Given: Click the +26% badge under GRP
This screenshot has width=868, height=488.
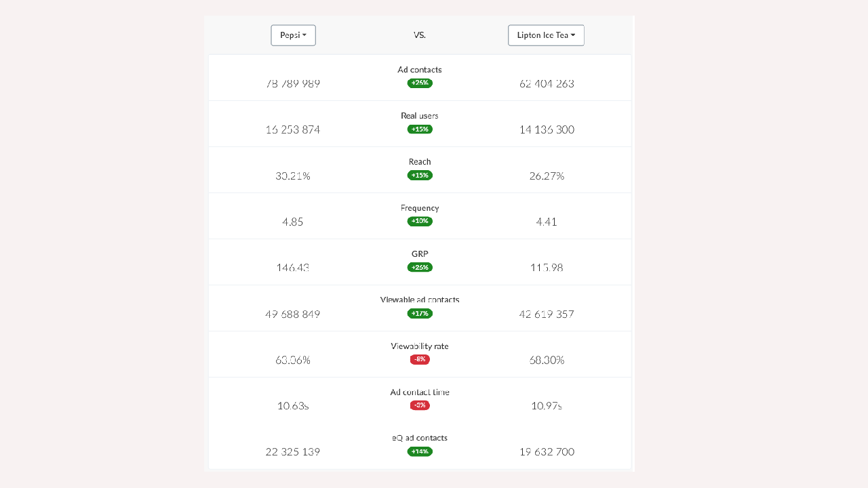Looking at the screenshot, I should pos(420,268).
